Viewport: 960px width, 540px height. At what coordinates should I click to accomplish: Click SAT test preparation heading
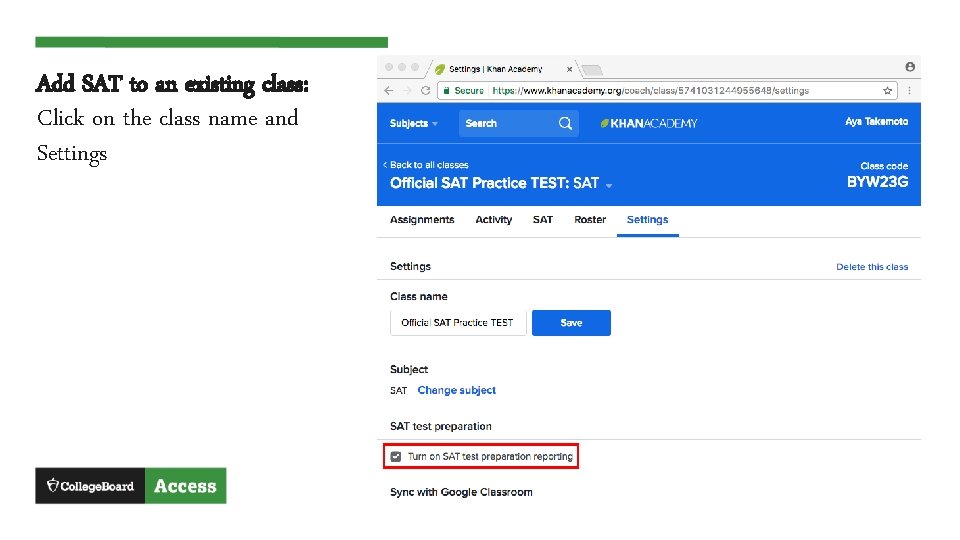pyautogui.click(x=441, y=427)
